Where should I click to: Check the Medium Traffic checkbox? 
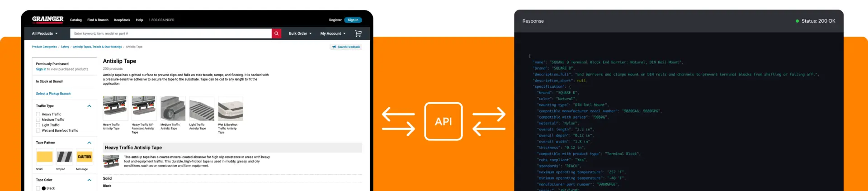click(38, 120)
